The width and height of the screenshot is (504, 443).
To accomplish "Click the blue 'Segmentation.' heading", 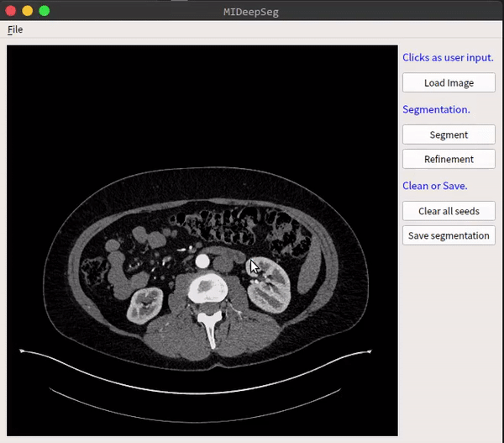I will pos(436,109).
